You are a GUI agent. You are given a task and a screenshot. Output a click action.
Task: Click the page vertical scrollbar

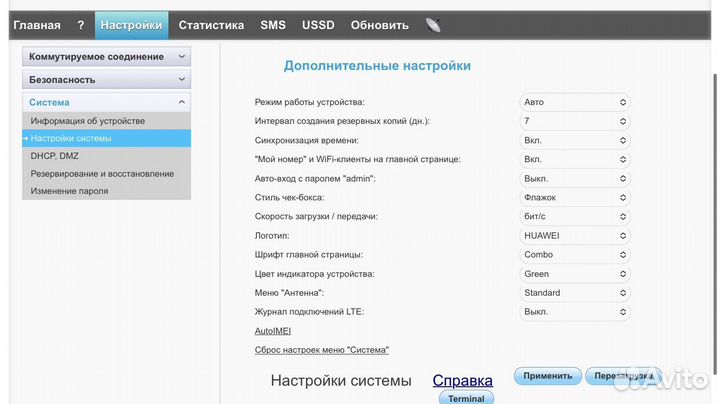pos(715,225)
